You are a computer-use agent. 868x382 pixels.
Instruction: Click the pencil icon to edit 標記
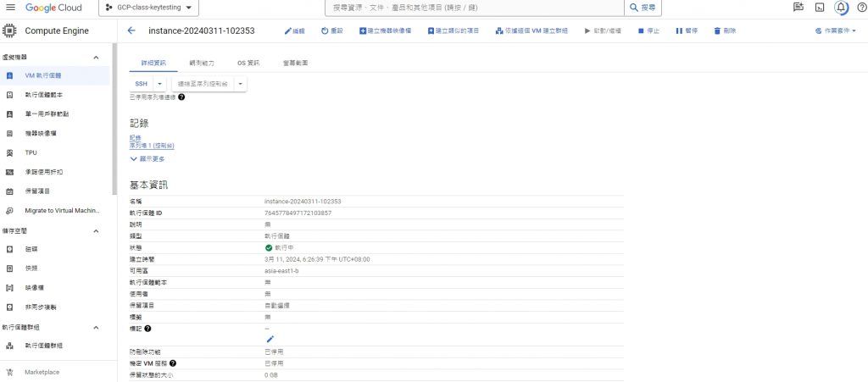pyautogui.click(x=270, y=339)
